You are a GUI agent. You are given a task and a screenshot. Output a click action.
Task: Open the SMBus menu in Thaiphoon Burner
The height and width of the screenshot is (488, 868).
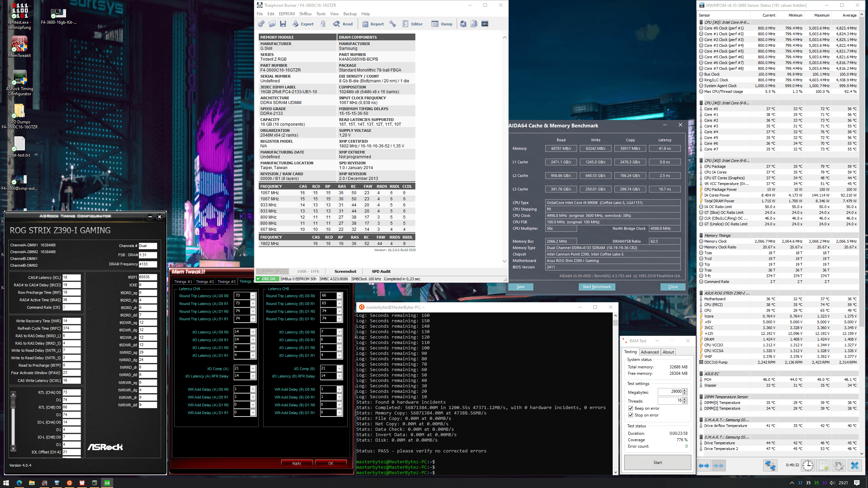[305, 14]
